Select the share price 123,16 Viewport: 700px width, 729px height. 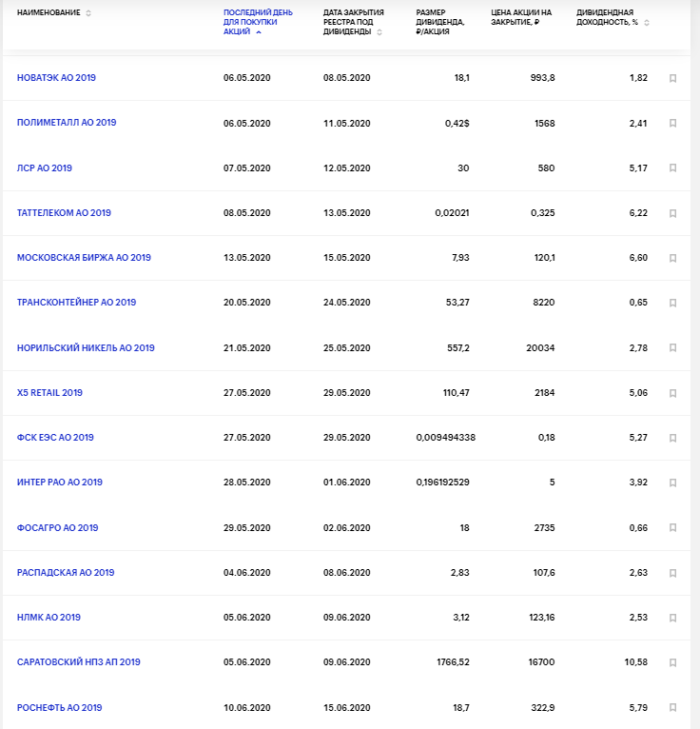coord(541,617)
